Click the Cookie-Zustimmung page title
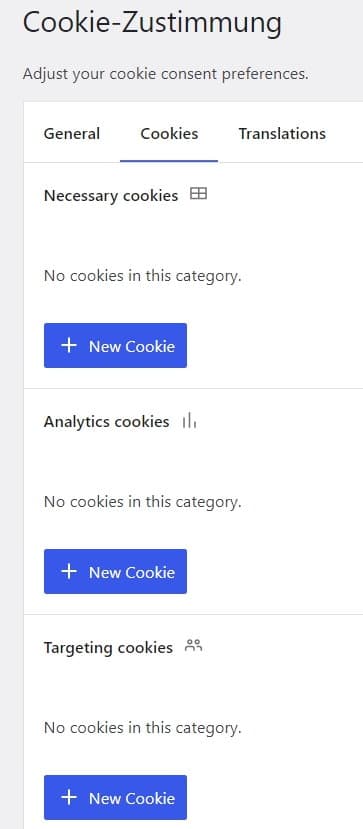363x829 pixels. point(152,24)
